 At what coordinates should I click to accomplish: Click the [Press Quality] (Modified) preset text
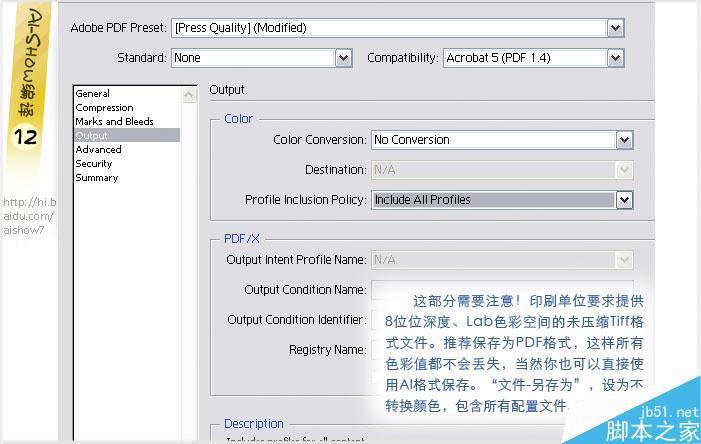coord(241,28)
